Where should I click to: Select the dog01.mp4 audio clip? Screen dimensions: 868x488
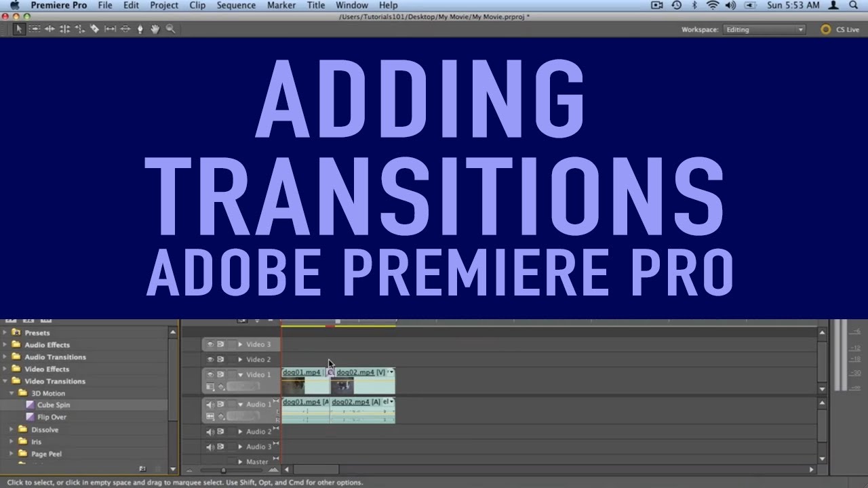(x=305, y=411)
